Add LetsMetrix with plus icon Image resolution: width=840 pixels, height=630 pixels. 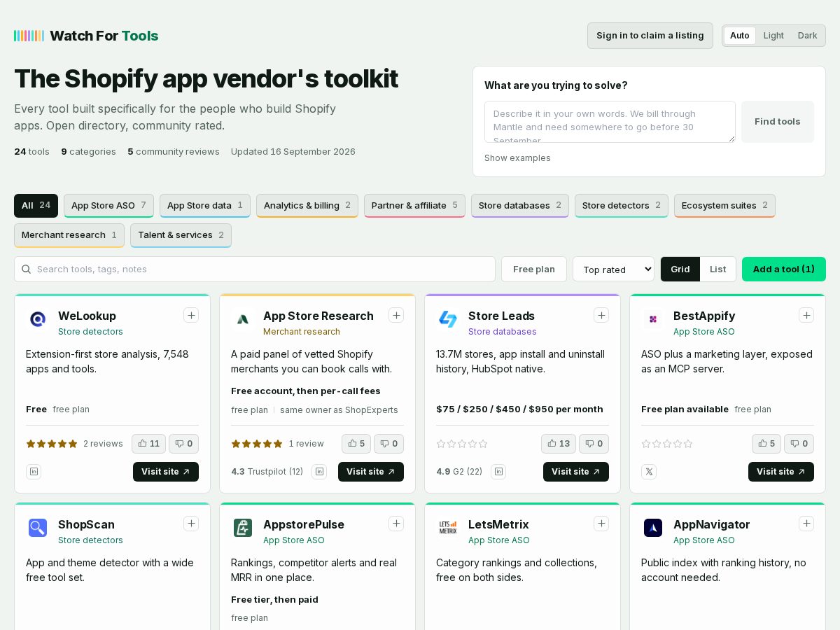(x=601, y=524)
